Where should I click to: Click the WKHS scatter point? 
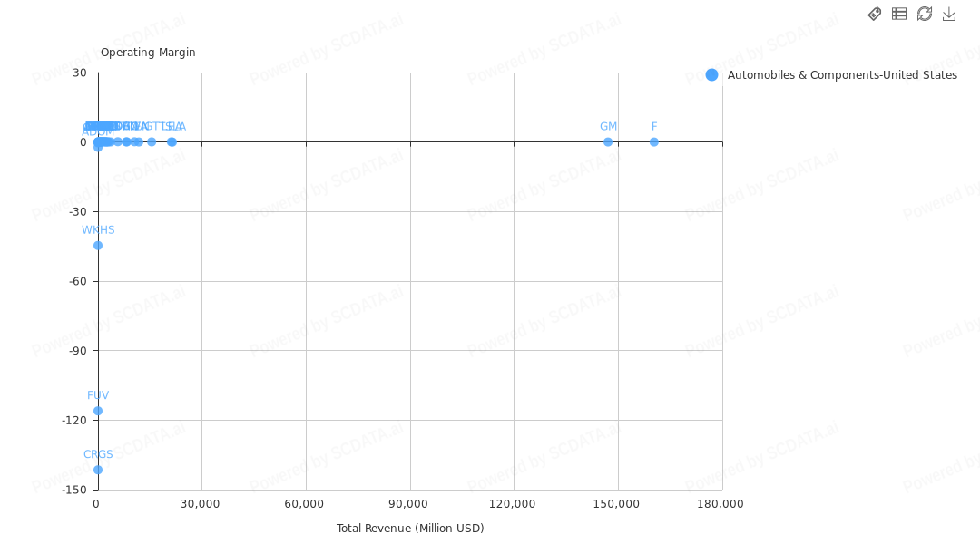pos(98,246)
